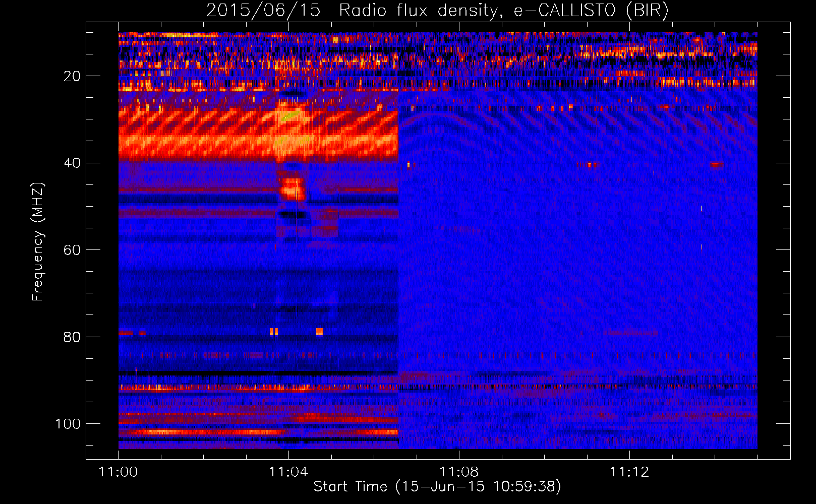The height and width of the screenshot is (504, 816).
Task: Click the 80 MHz frequency tick label
Action: point(72,337)
